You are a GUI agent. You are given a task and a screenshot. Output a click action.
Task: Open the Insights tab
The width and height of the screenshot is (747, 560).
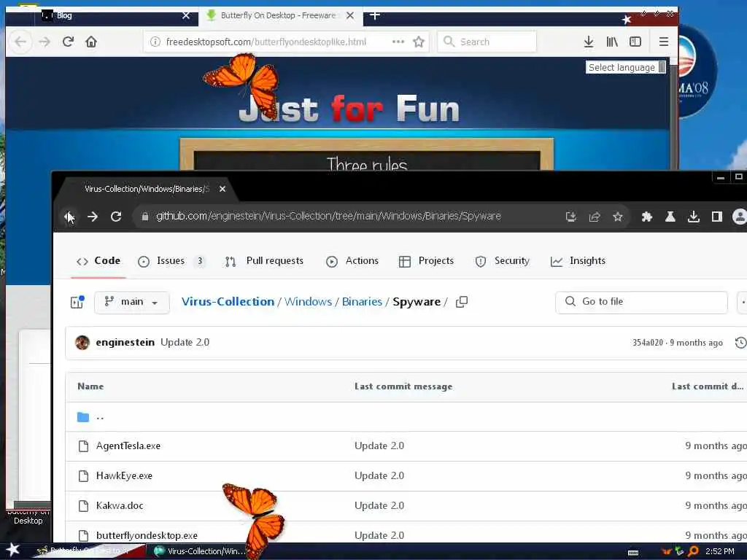[578, 261]
